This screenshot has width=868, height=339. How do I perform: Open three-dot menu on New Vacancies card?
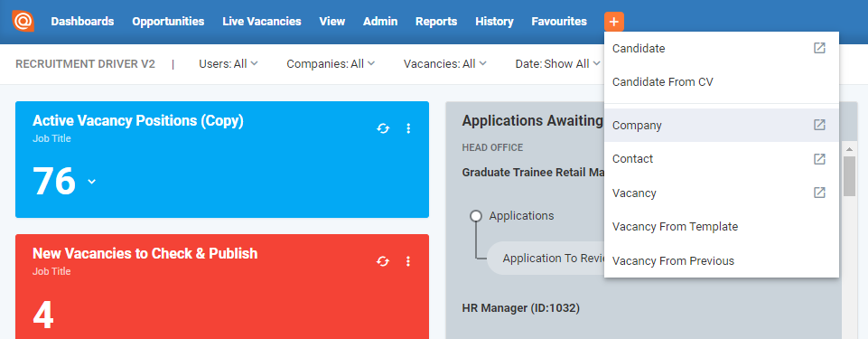[408, 261]
